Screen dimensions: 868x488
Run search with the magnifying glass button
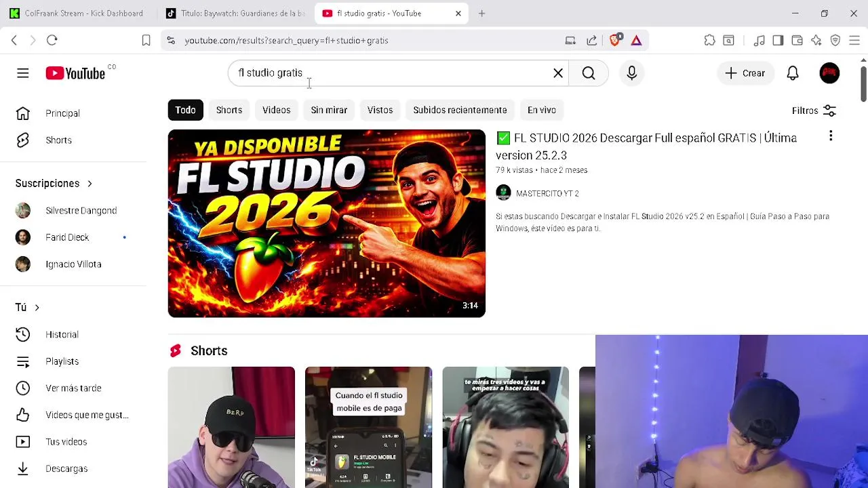tap(589, 73)
